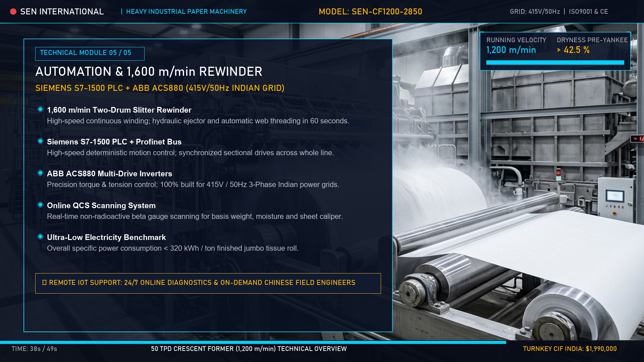Viewport: 644px width, 362px height.
Task: Click the SEN INTERNATIONAL brand name
Action: click(62, 12)
